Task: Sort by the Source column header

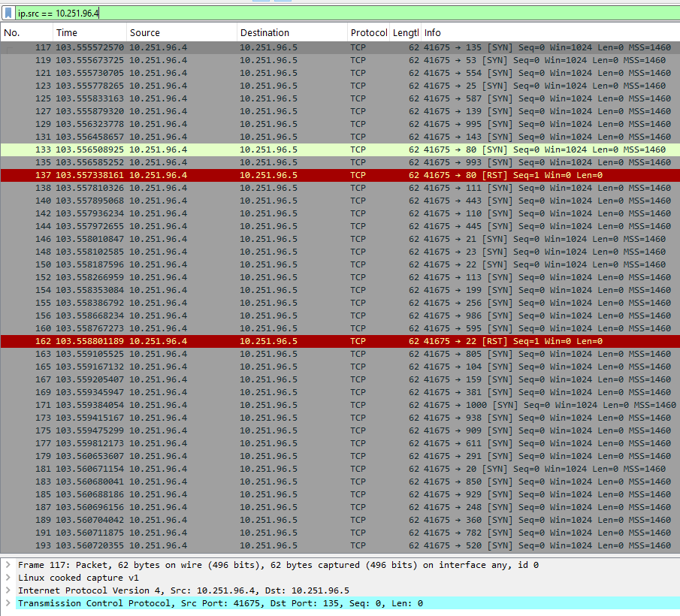Action: 182,32
